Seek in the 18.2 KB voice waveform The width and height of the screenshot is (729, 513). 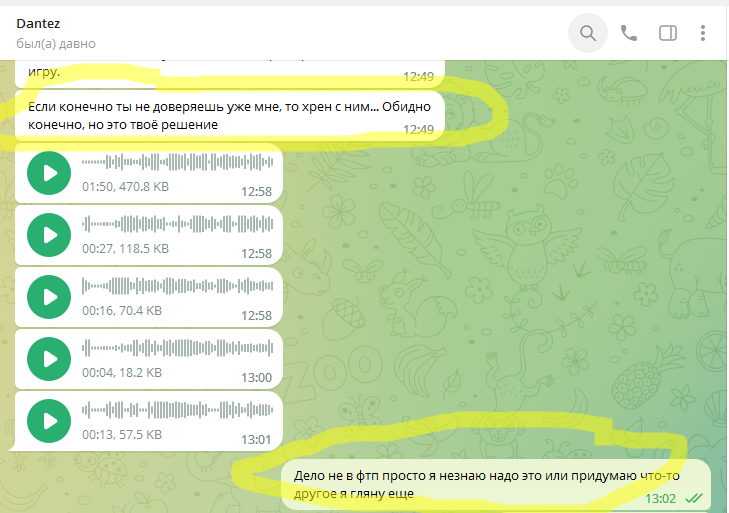(x=177, y=348)
